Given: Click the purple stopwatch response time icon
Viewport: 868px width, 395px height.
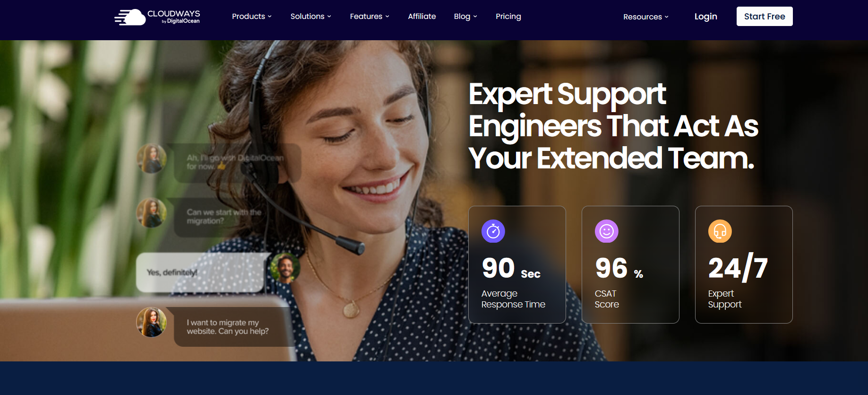Looking at the screenshot, I should (493, 231).
